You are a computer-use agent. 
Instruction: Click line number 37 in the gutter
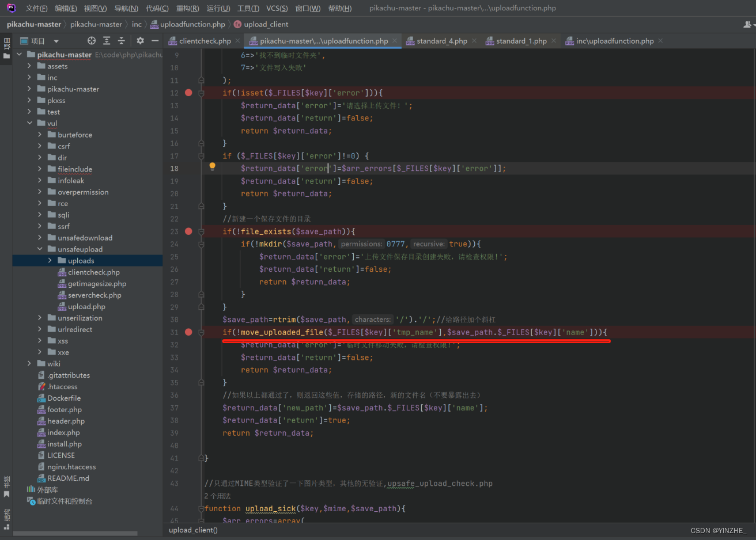pyautogui.click(x=174, y=408)
